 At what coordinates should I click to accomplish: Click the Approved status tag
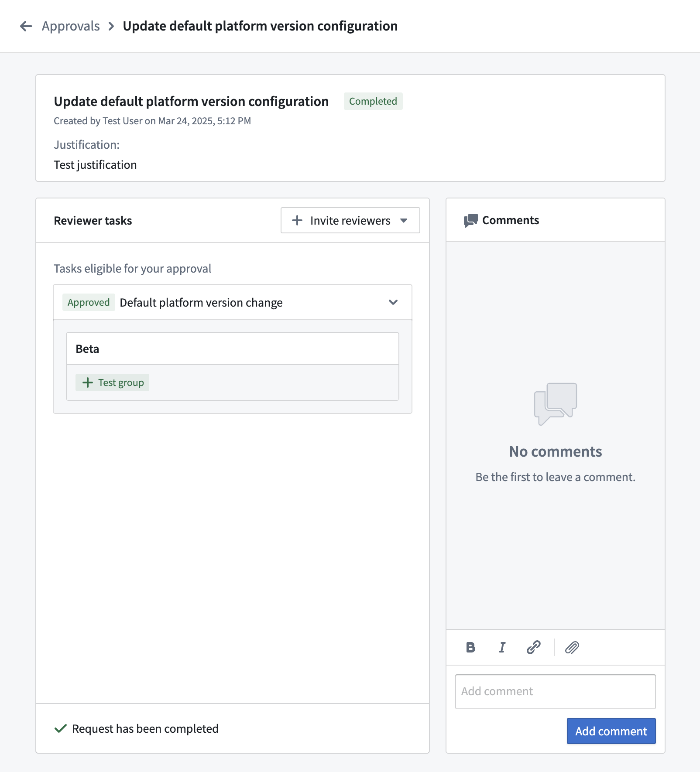pyautogui.click(x=89, y=302)
